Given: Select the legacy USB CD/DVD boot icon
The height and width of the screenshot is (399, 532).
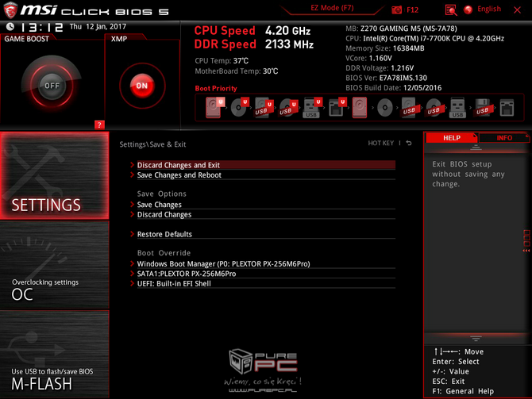Looking at the screenshot, I should (434, 107).
